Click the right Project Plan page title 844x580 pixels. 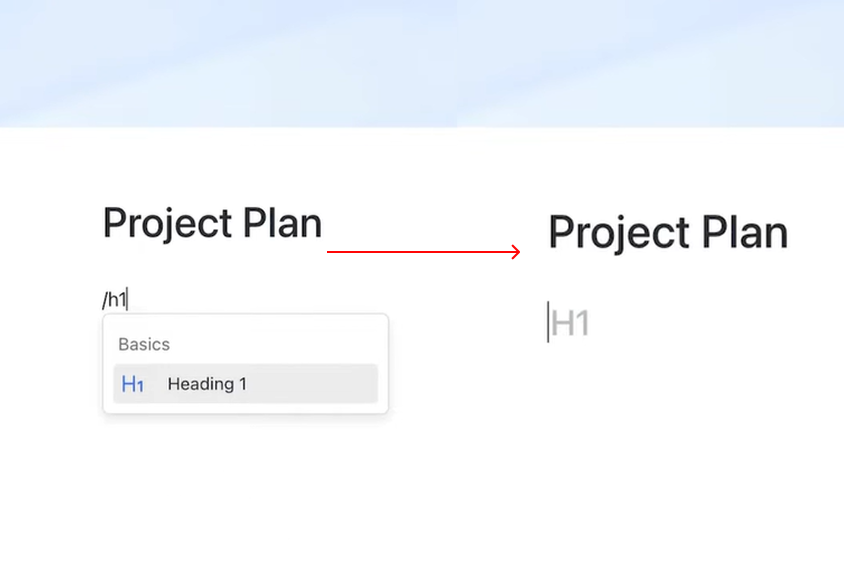click(x=668, y=233)
